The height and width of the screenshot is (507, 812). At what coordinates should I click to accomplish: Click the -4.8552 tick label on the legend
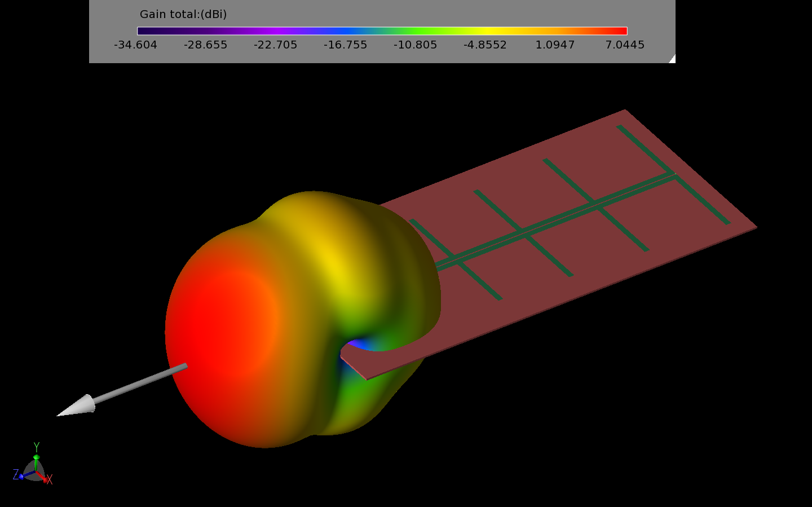(485, 45)
